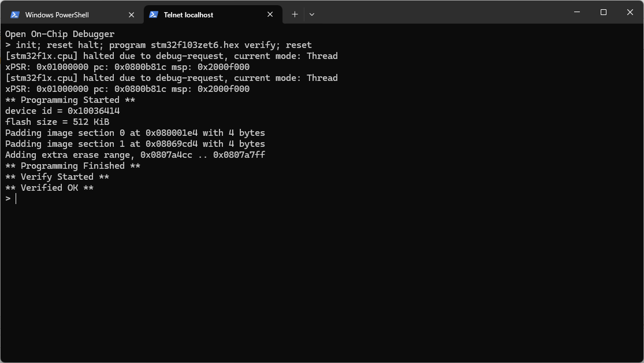The width and height of the screenshot is (644, 363).
Task: Close the Telnet localhost tab
Action: pyautogui.click(x=270, y=14)
